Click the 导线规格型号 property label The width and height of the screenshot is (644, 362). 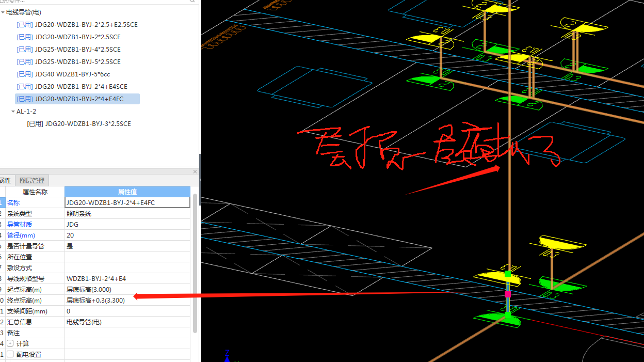coord(26,278)
